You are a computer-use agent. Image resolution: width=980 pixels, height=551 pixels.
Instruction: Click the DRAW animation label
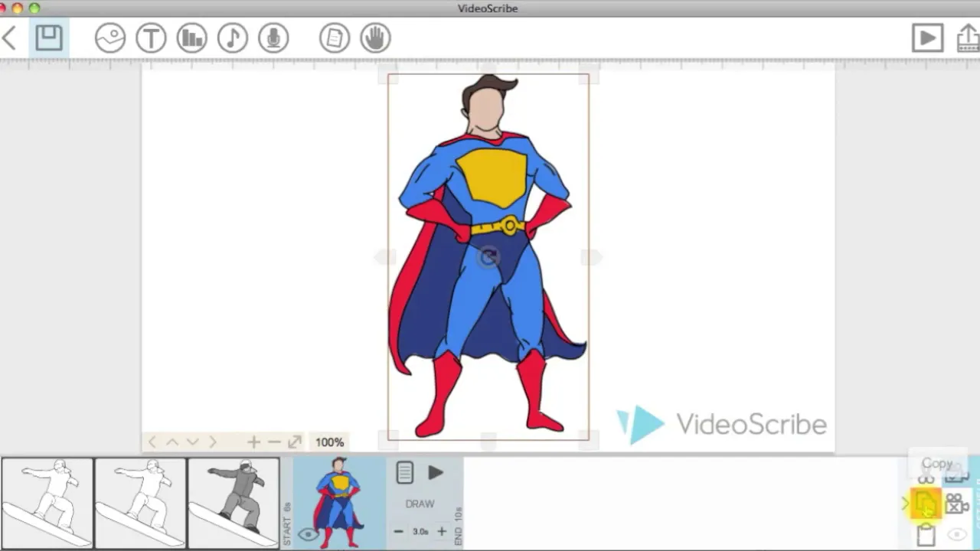[420, 504]
